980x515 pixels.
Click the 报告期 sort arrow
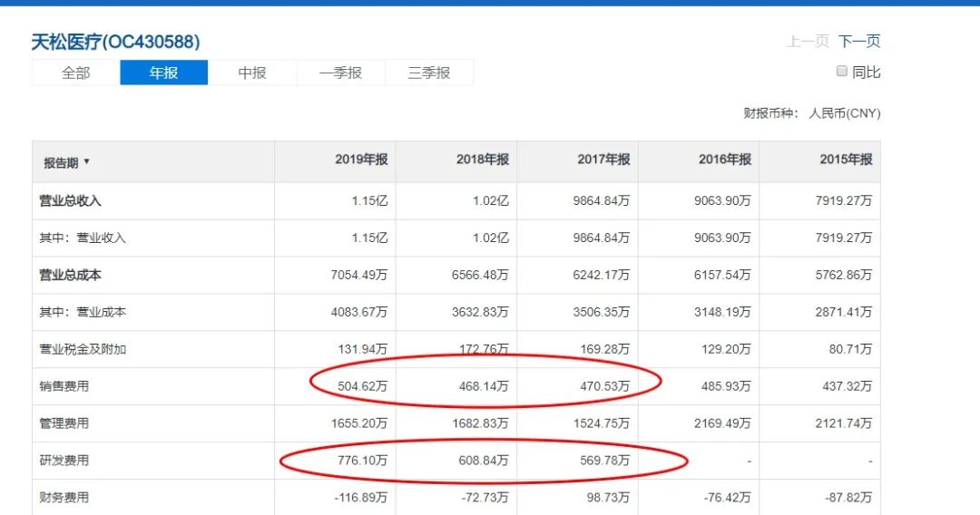87,162
